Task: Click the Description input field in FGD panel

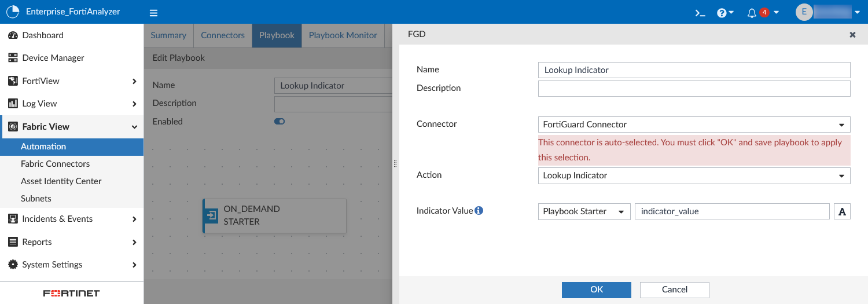Action: [x=694, y=89]
